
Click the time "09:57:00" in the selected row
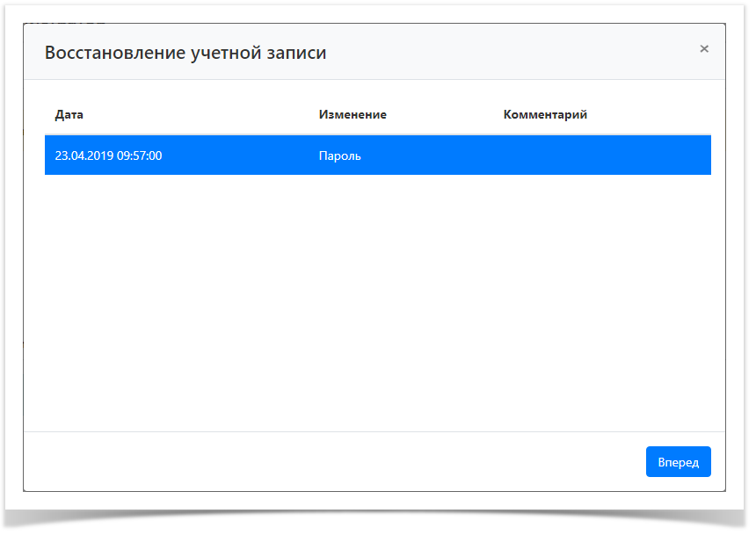(139, 156)
